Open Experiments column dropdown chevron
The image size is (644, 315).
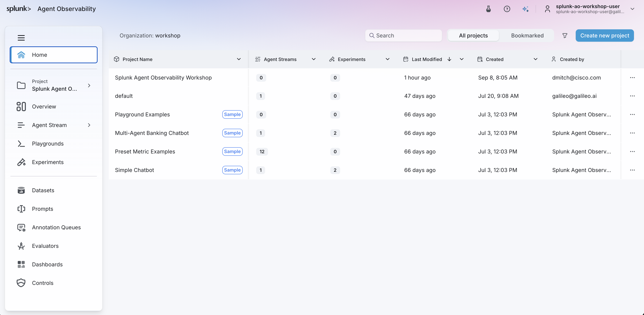[x=388, y=59]
